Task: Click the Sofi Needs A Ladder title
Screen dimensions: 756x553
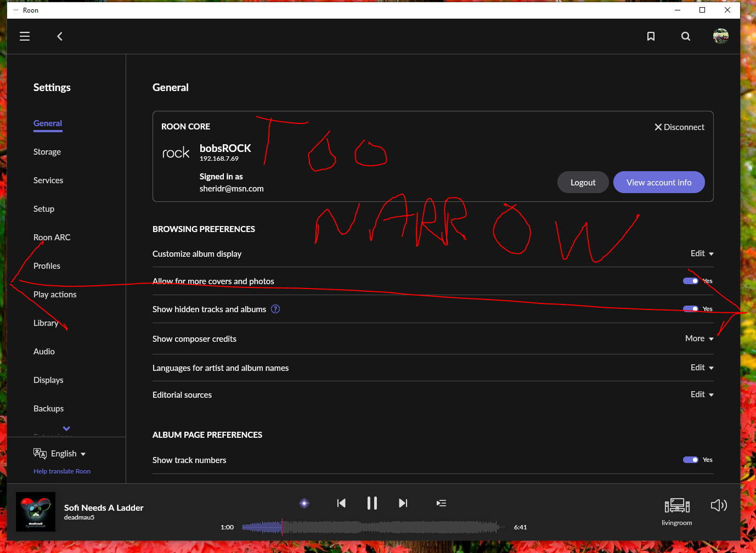Action: [x=104, y=507]
